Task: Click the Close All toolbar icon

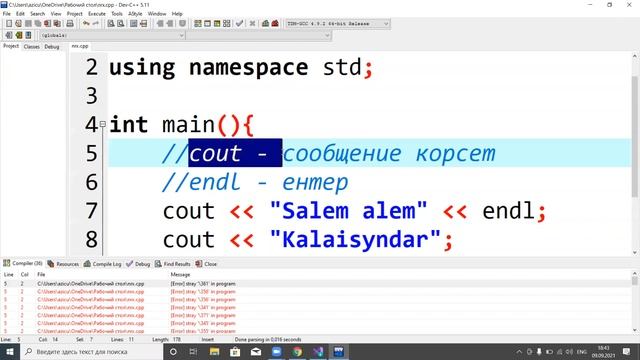Action: click(x=57, y=24)
